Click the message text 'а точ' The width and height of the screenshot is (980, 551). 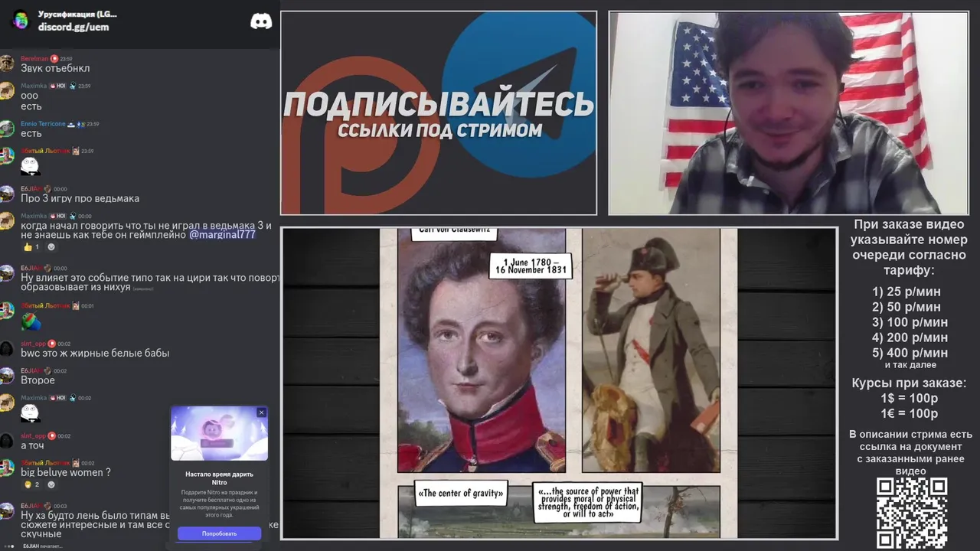[x=32, y=445]
